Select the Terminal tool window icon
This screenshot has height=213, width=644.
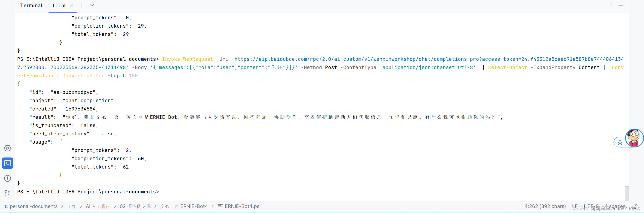(x=8, y=163)
